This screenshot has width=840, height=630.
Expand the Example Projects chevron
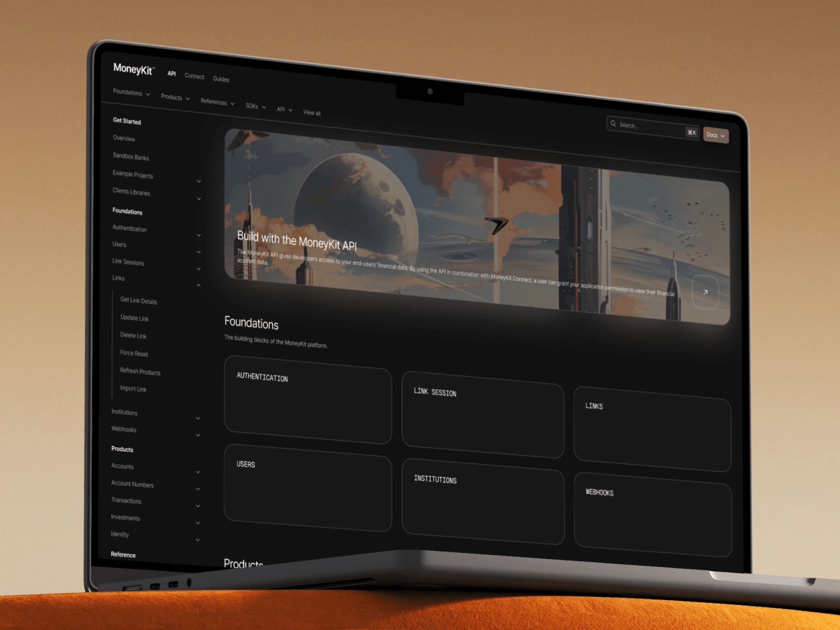pyautogui.click(x=199, y=182)
